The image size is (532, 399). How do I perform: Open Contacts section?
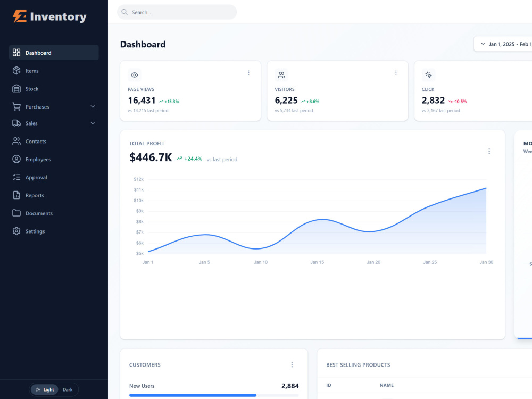[x=54, y=141]
